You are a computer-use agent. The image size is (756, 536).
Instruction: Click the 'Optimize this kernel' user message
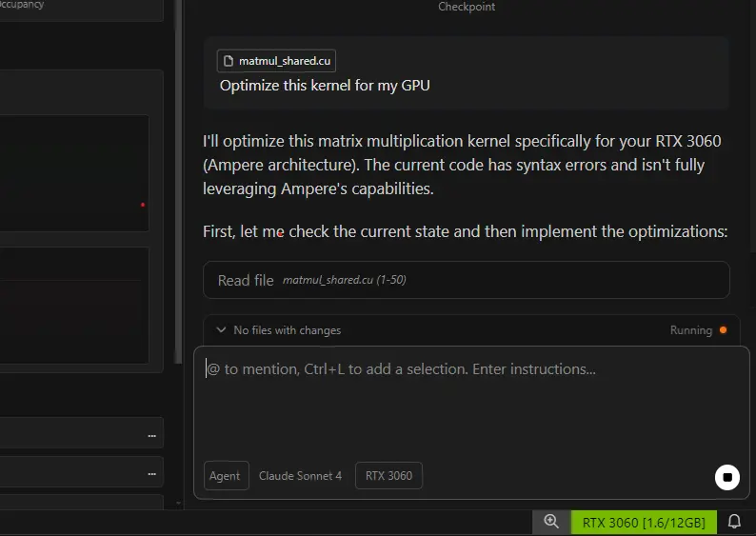[325, 86]
